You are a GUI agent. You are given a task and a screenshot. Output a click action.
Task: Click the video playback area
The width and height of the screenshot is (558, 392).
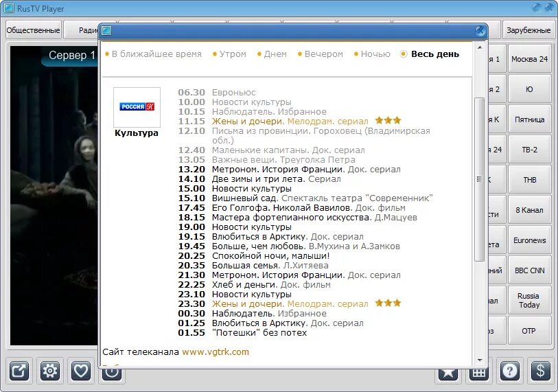point(54,196)
